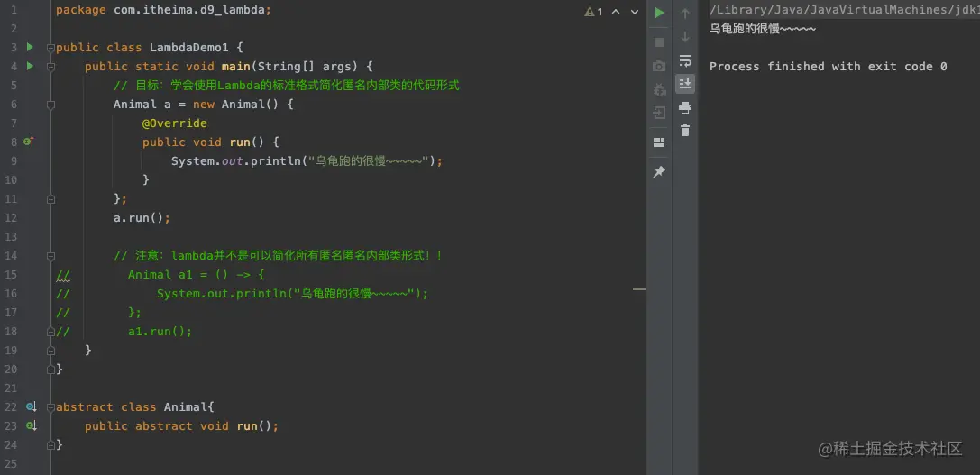Viewport: 980px width, 475px height.
Task: Click the run gutter icon beside the main method
Action: coord(30,66)
